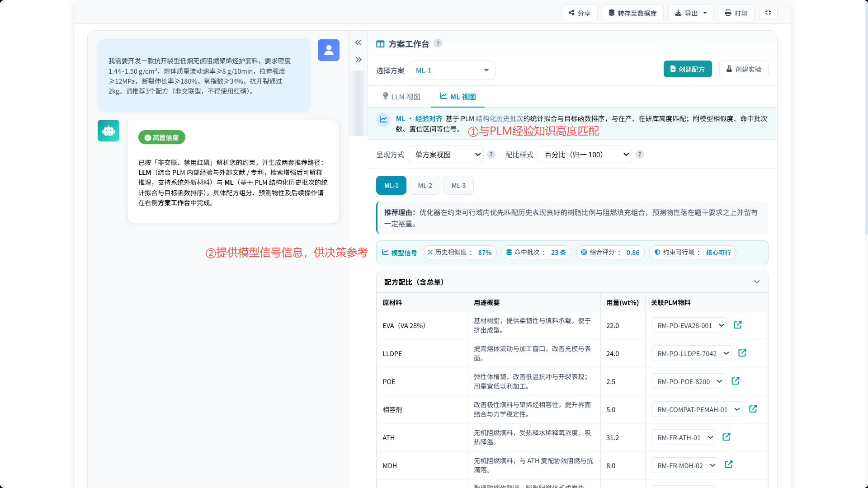868x488 pixels.
Task: Select the ML-1 scheme tab
Action: pos(391,185)
